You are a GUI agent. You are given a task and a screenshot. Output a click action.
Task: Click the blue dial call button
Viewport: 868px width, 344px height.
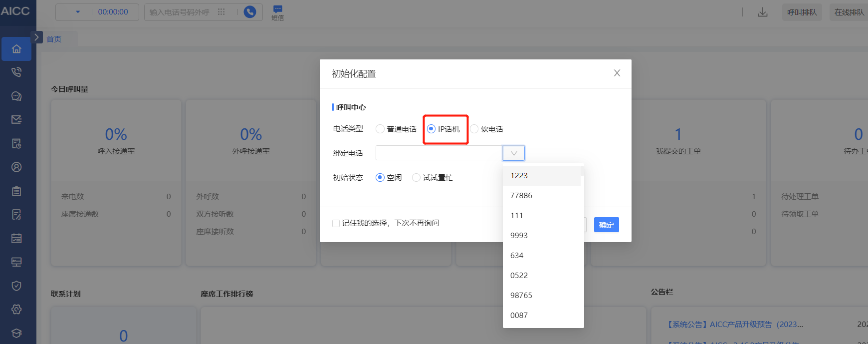(250, 12)
